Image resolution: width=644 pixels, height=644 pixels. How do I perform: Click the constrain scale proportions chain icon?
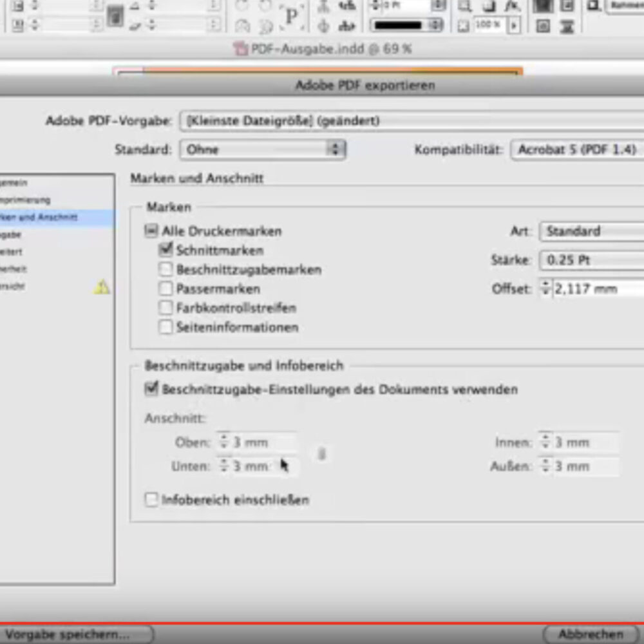[115, 17]
